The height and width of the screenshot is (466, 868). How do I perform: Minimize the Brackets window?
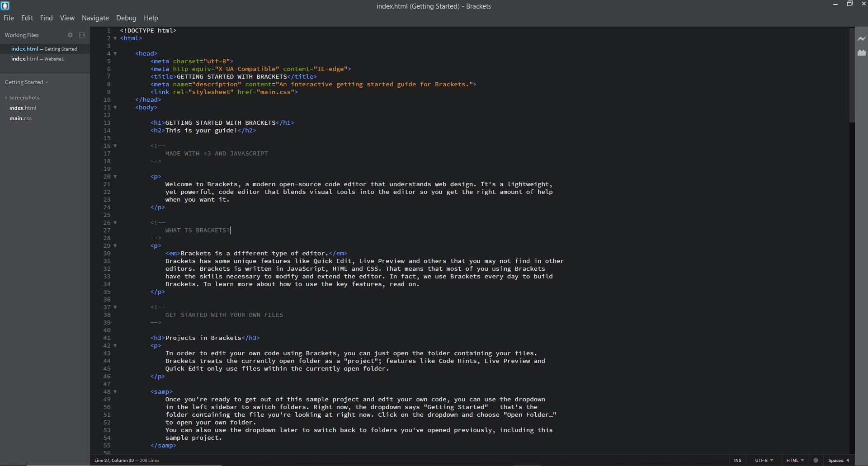tap(835, 5)
